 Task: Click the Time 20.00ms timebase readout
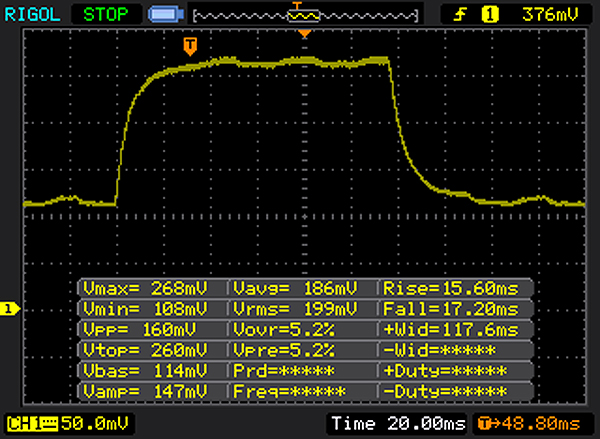click(398, 424)
